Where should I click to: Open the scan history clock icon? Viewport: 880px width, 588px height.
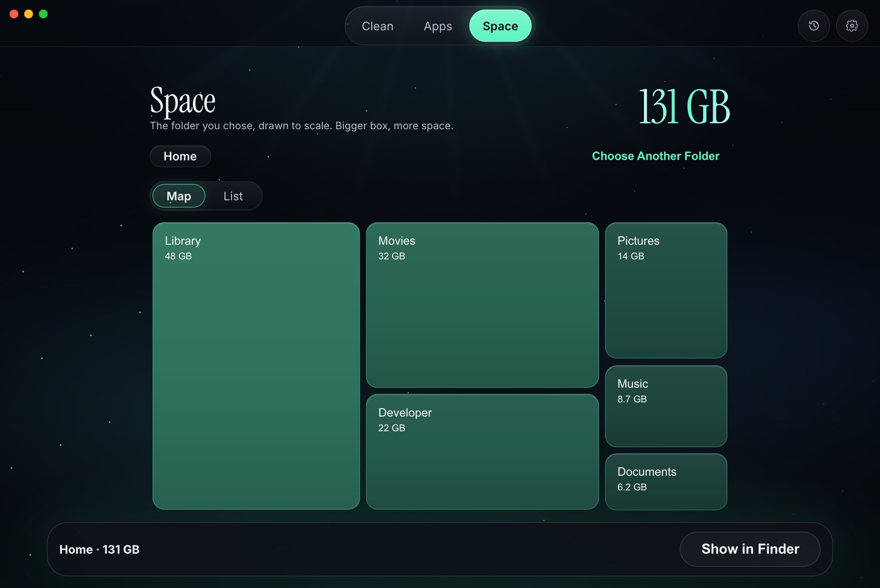814,26
